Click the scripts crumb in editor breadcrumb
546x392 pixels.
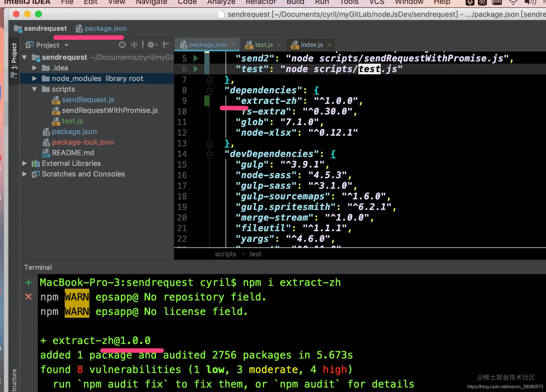click(225, 254)
